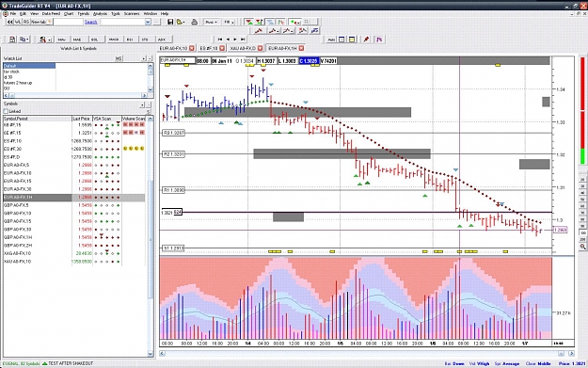Screen dimensions: 588x368
Task: Toggle the red-green triangles indicator icon
Action: click(248, 23)
